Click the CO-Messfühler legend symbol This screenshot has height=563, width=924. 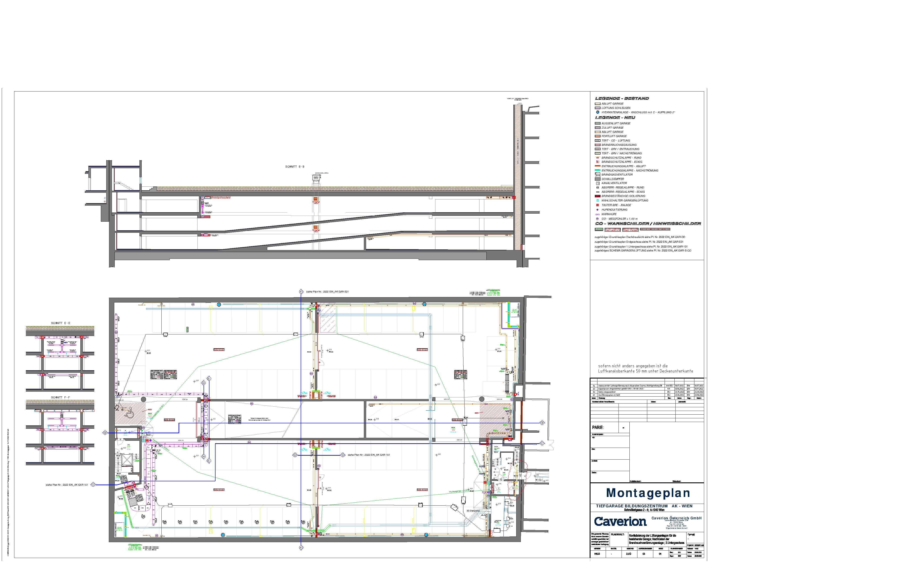pyautogui.click(x=597, y=219)
